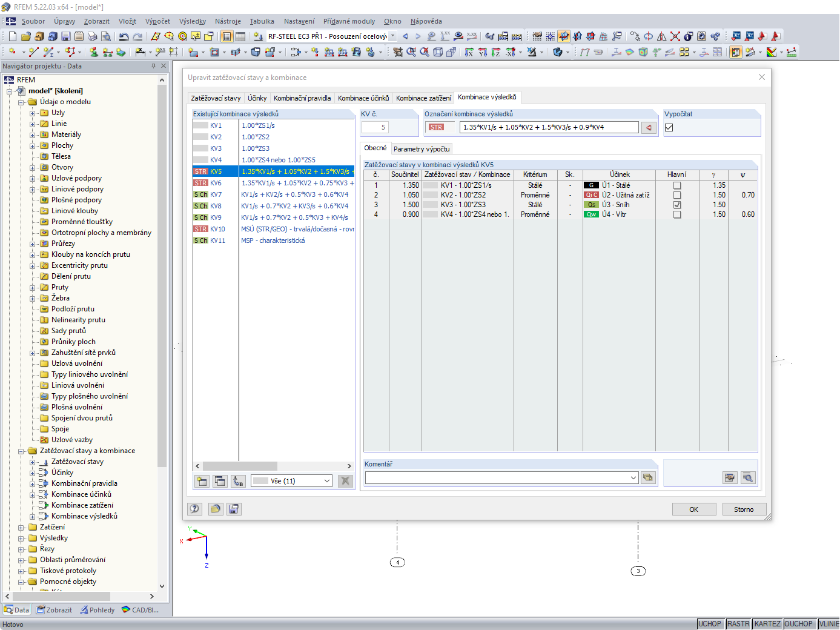Click black G swatch for Ú1 - Stálé
Screen dimensions: 840x630
coord(591,185)
